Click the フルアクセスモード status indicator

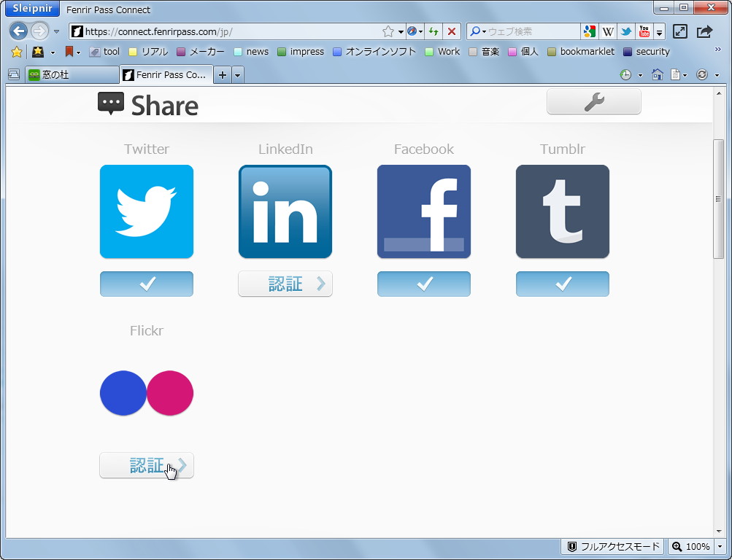[613, 546]
